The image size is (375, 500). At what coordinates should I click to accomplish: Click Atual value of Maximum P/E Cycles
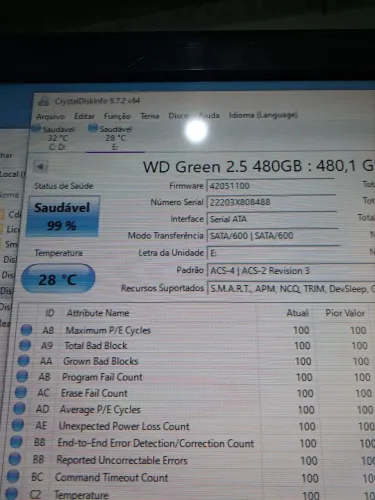[301, 330]
